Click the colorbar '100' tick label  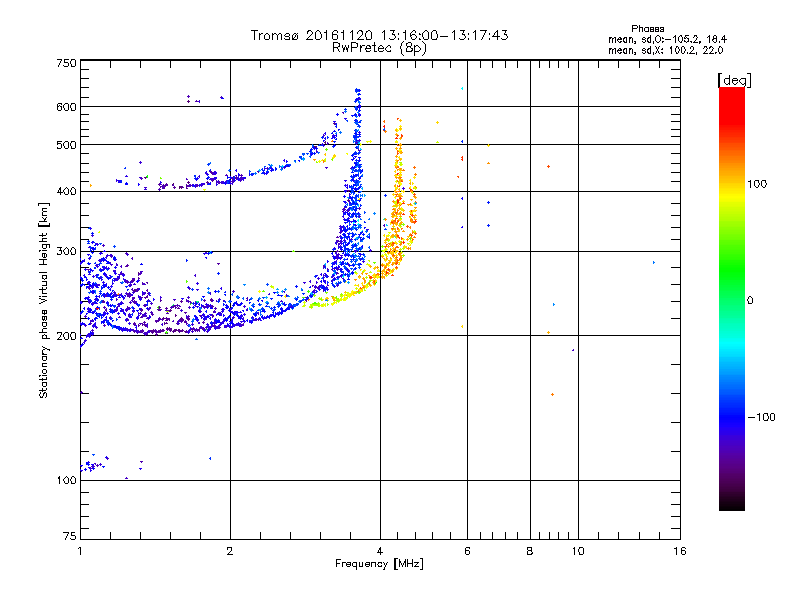[757, 184]
